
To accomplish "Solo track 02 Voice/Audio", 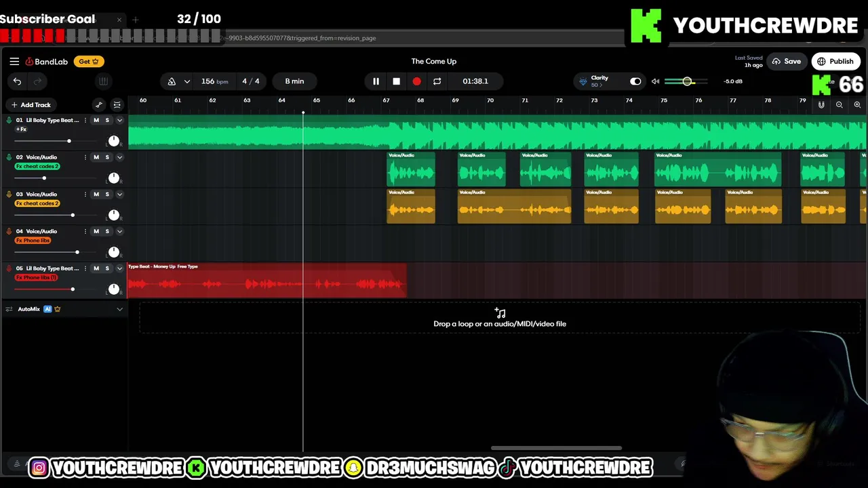I will point(107,157).
